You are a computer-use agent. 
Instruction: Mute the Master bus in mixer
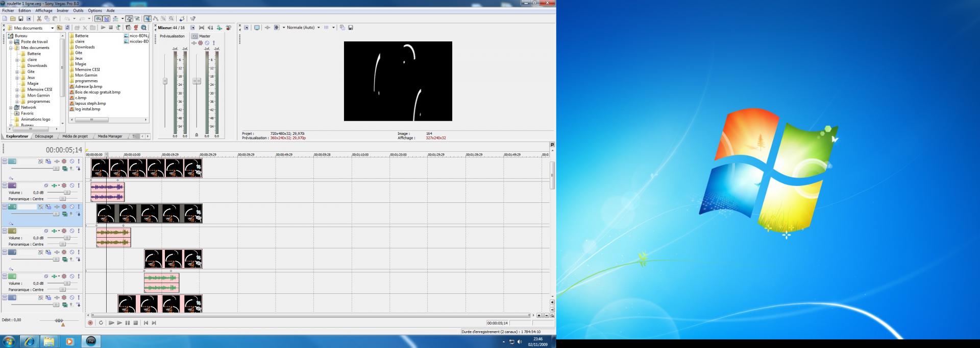tap(207, 43)
